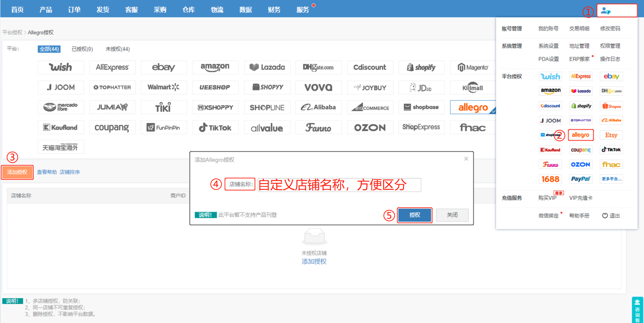Open Etsy in the dropdown platform list
The image size is (644, 323).
coord(611,135)
